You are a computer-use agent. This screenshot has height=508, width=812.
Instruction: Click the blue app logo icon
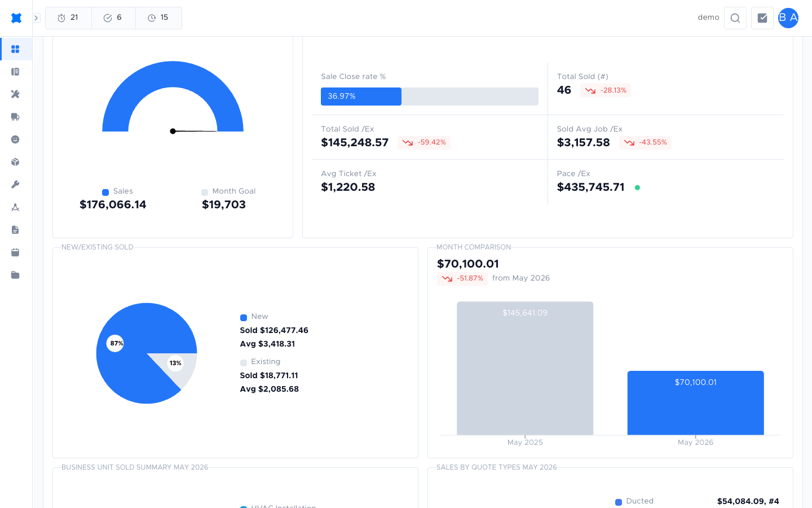[16, 18]
